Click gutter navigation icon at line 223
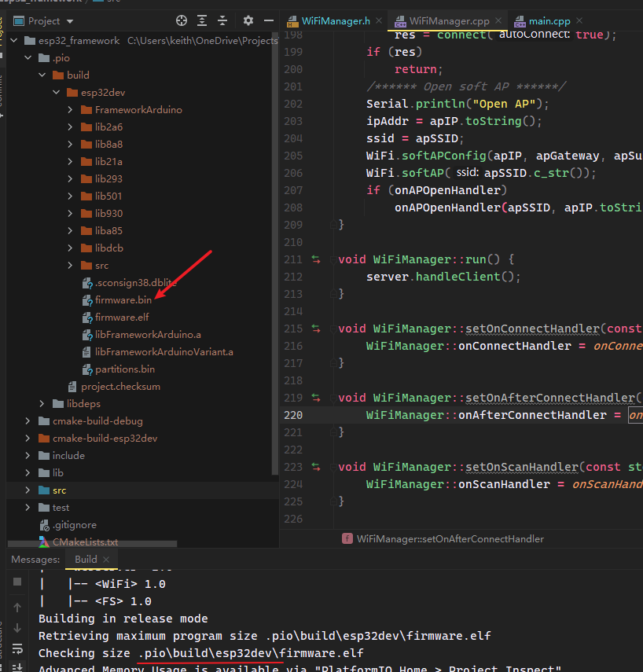The height and width of the screenshot is (672, 643). pos(316,467)
